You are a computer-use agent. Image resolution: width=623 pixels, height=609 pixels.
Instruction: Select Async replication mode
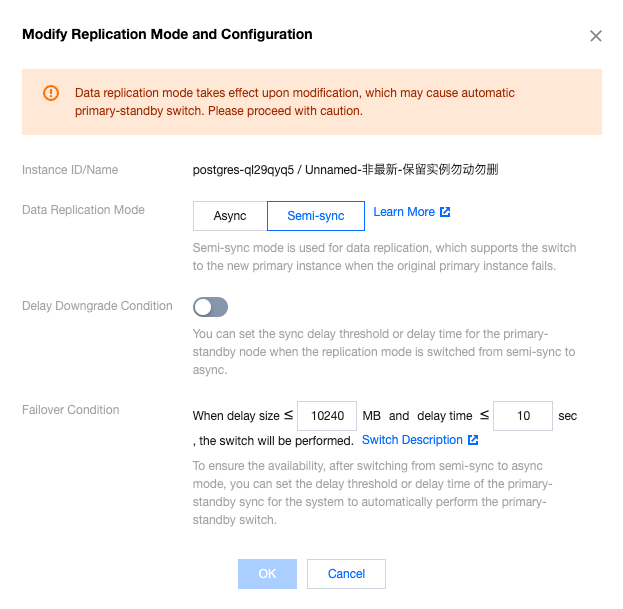230,216
